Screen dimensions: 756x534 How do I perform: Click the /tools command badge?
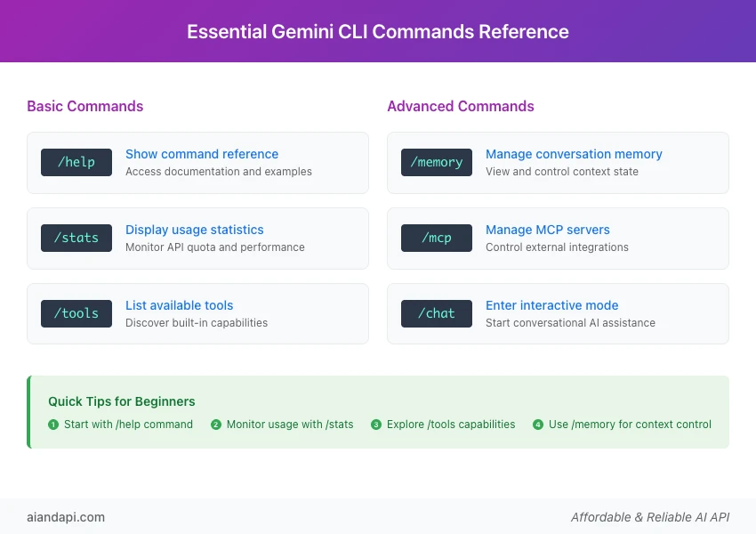pyautogui.click(x=76, y=313)
